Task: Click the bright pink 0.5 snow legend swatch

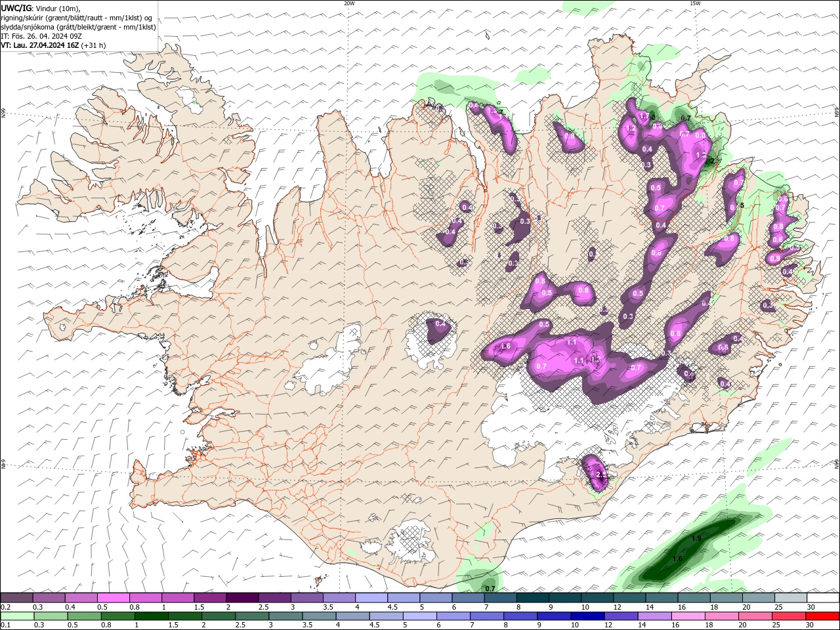Action: 114,598
